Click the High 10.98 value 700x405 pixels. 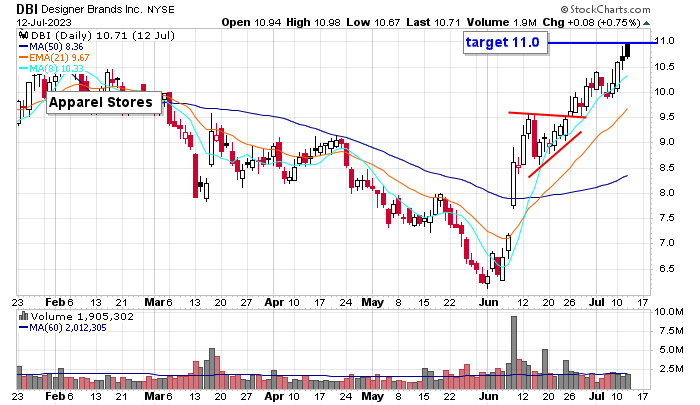pyautogui.click(x=313, y=22)
